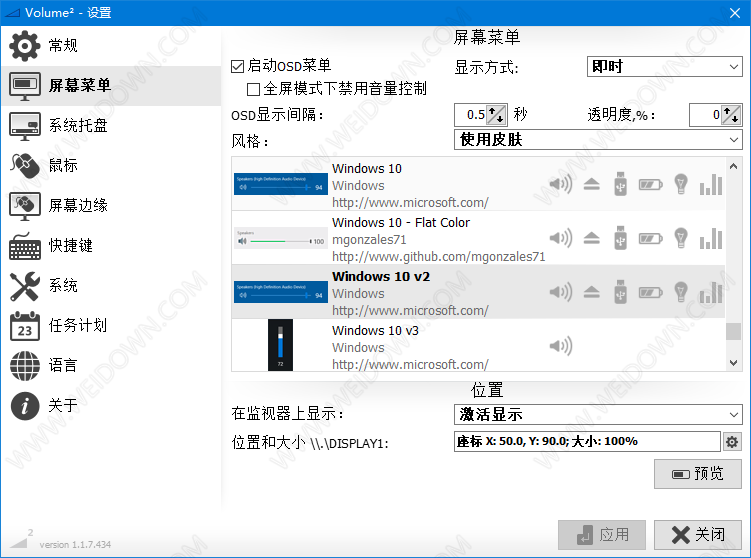This screenshot has width=751, height=558.
Task: Open the 系统 wrench and screwdriver icon
Action: tap(24, 286)
